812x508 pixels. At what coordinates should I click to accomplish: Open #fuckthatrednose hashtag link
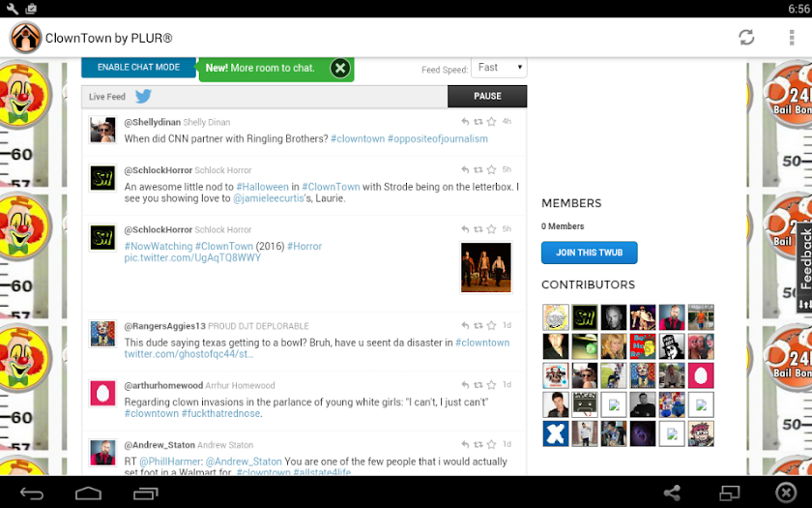[x=220, y=414]
